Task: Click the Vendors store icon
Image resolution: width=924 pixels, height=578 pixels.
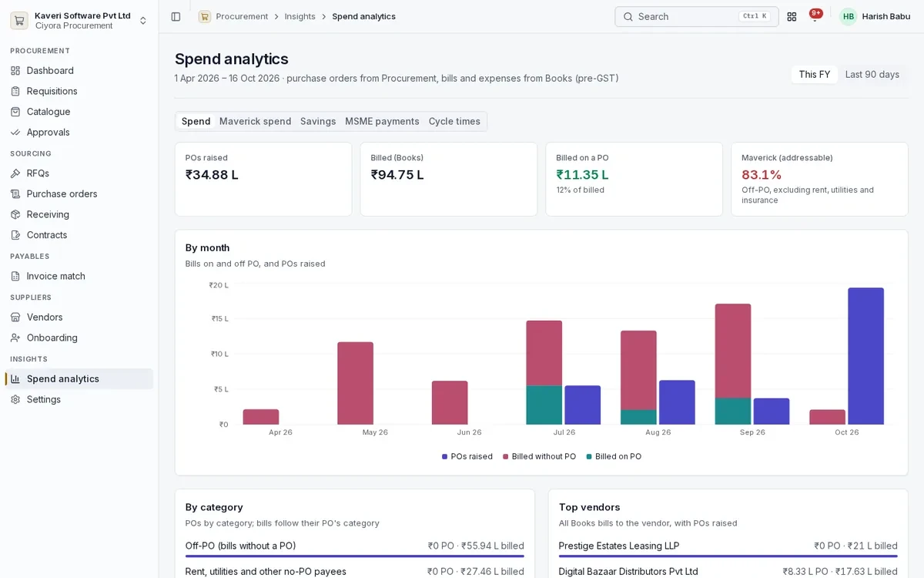Action: [15, 318]
